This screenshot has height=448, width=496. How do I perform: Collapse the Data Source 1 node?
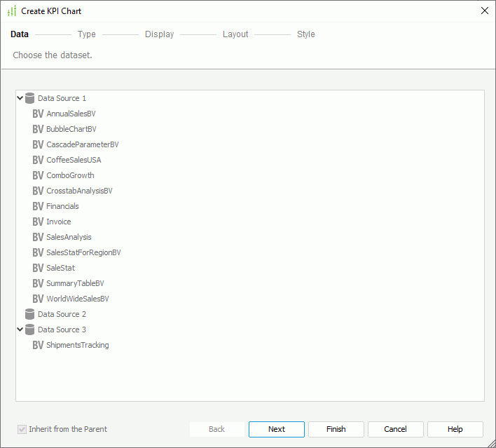click(20, 98)
